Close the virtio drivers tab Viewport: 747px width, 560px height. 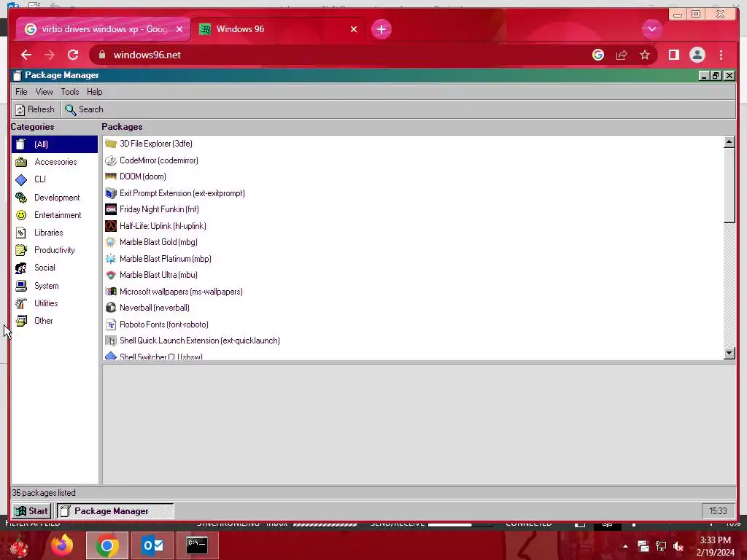[x=179, y=29]
